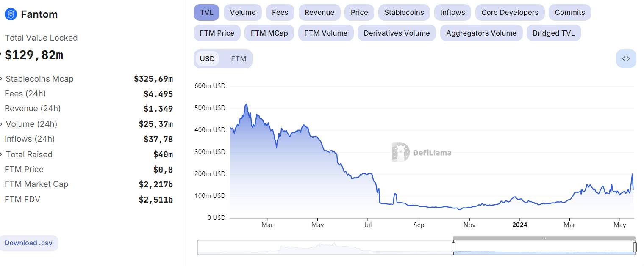
Task: Click the left range slider handle
Action: (453, 247)
